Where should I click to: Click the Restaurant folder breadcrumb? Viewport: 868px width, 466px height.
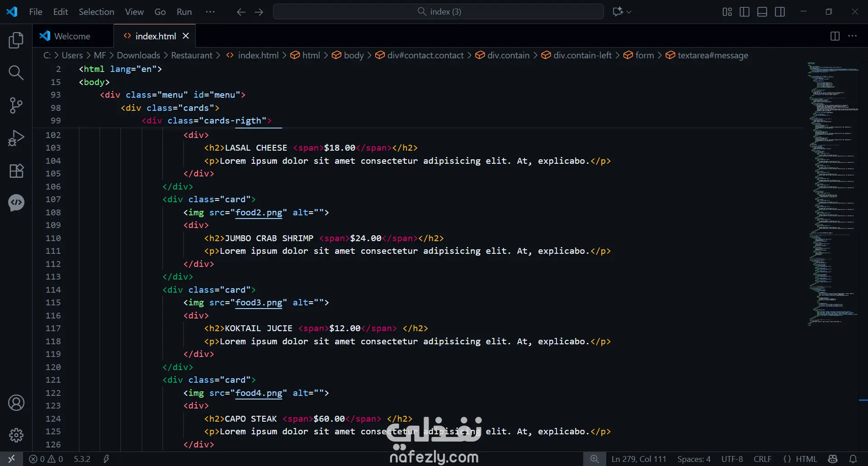[x=192, y=55]
